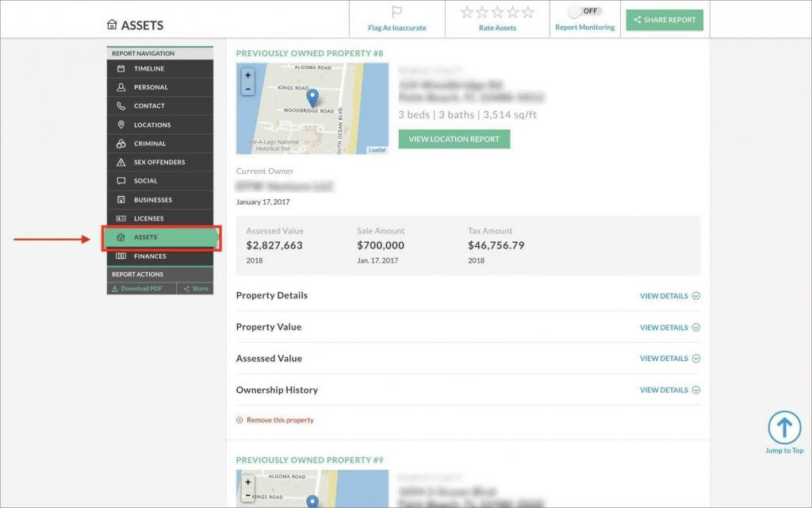Expand Ownership History view details
Image resolution: width=812 pixels, height=508 pixels.
(x=669, y=391)
